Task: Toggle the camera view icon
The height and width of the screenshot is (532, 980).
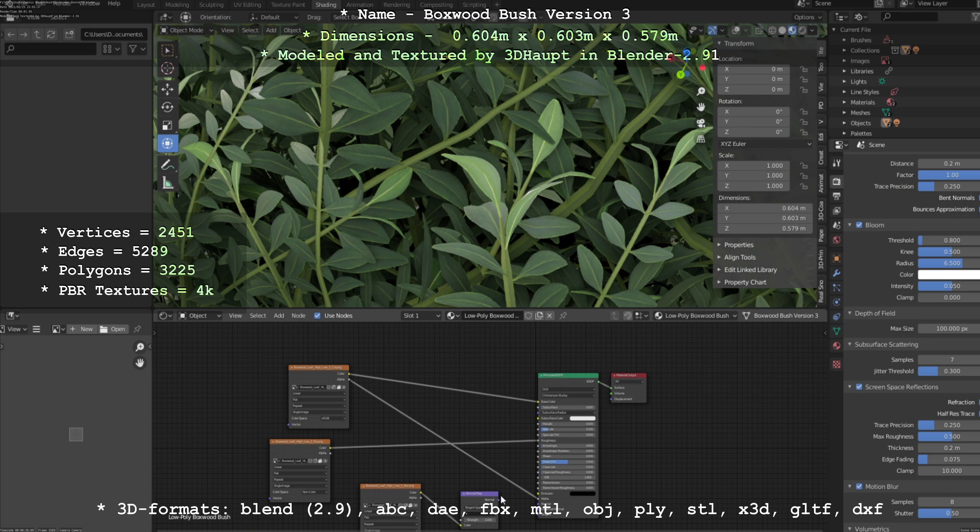Action: pos(701,123)
